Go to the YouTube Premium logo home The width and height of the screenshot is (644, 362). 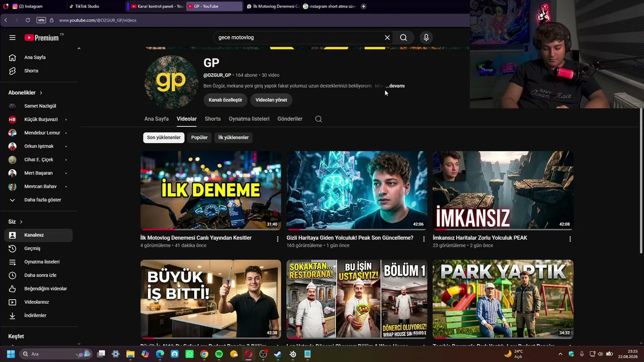pyautogui.click(x=42, y=38)
